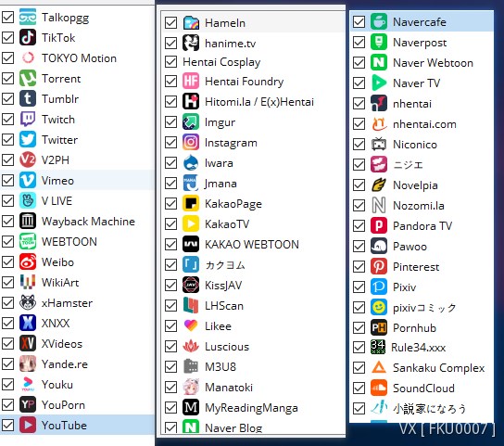Click the Naver TV play icon
Image resolution: width=504 pixels, height=446 pixels.
click(x=379, y=83)
